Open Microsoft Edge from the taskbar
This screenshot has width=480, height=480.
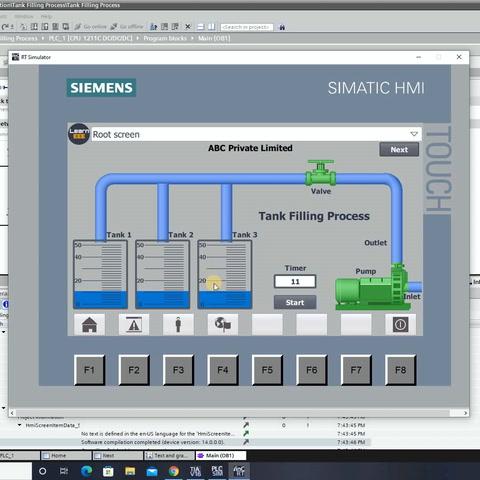87,471
